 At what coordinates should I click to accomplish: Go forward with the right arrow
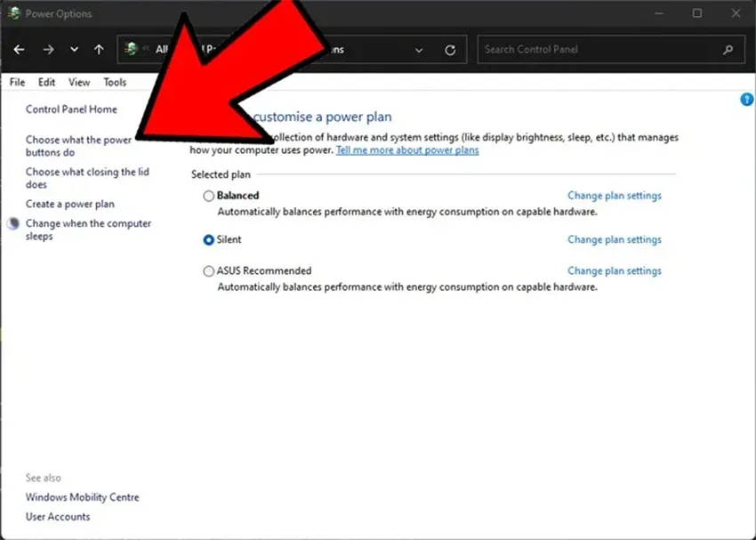coord(48,49)
